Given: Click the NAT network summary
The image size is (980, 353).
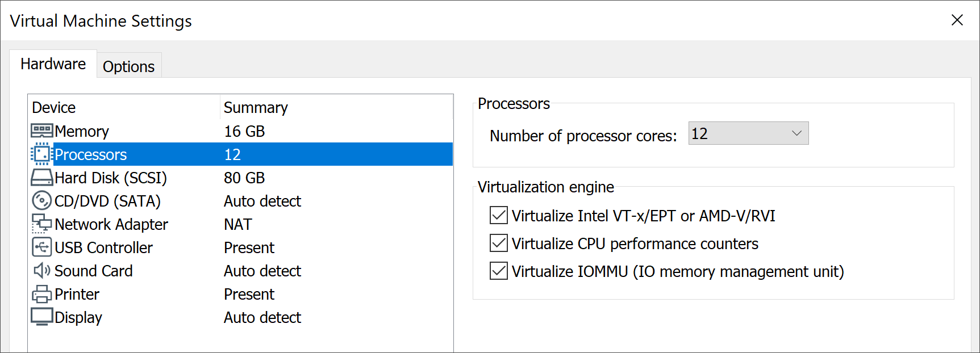Looking at the screenshot, I should [238, 224].
